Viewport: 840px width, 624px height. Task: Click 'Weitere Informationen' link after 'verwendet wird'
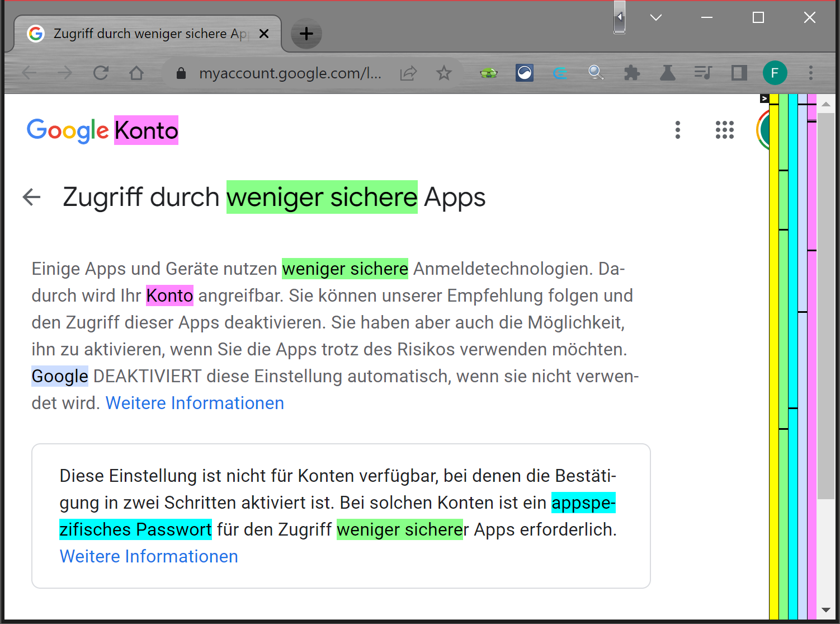(x=195, y=403)
